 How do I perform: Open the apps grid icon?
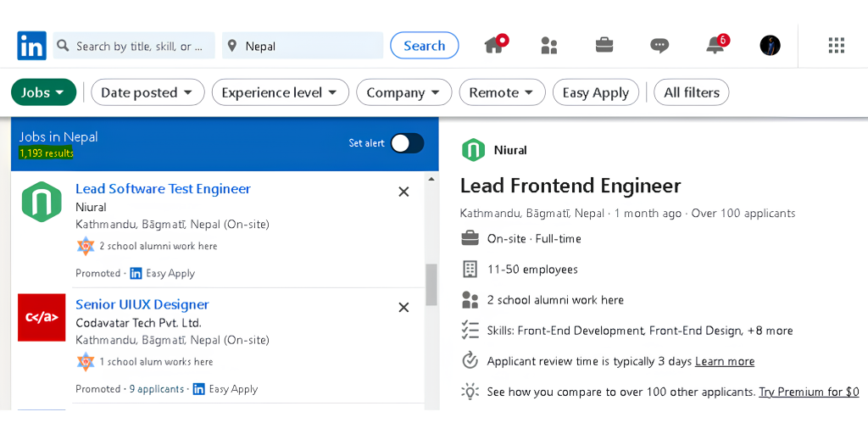[837, 46]
